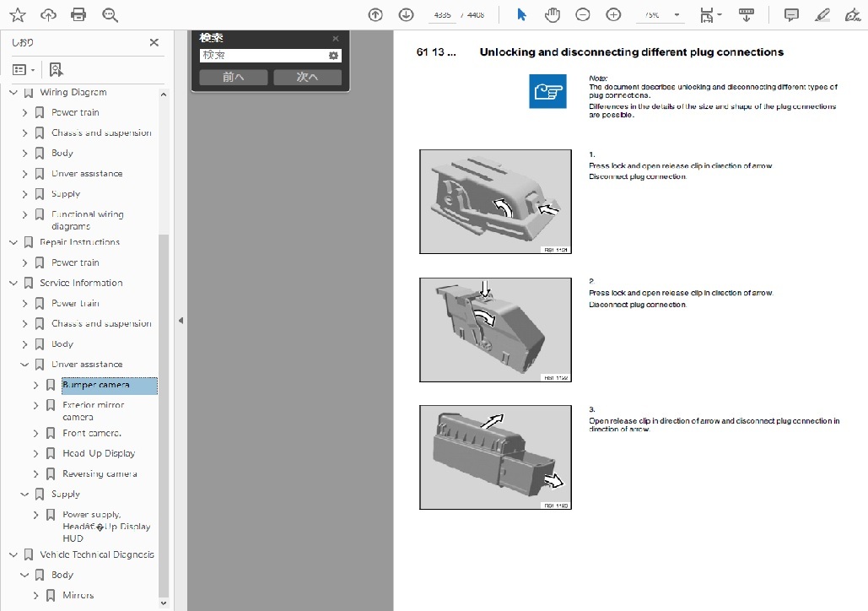Image resolution: width=868 pixels, height=611 pixels.
Task: Open the comment tool icon
Action: click(791, 14)
